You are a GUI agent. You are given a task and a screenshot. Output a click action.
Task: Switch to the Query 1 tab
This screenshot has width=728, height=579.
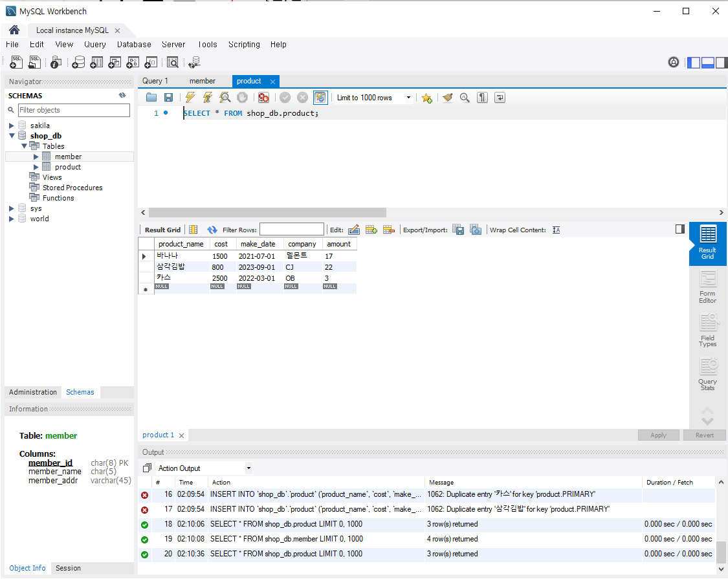(x=155, y=81)
